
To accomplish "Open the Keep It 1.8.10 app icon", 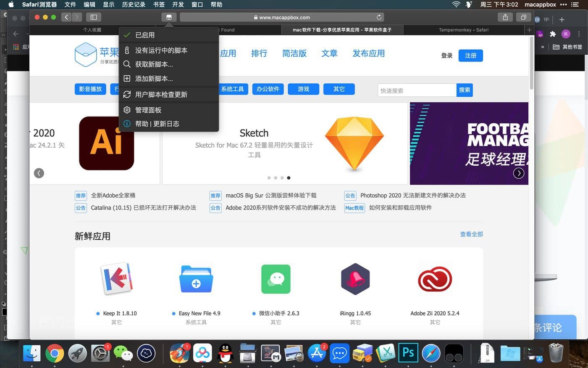I will [x=117, y=278].
